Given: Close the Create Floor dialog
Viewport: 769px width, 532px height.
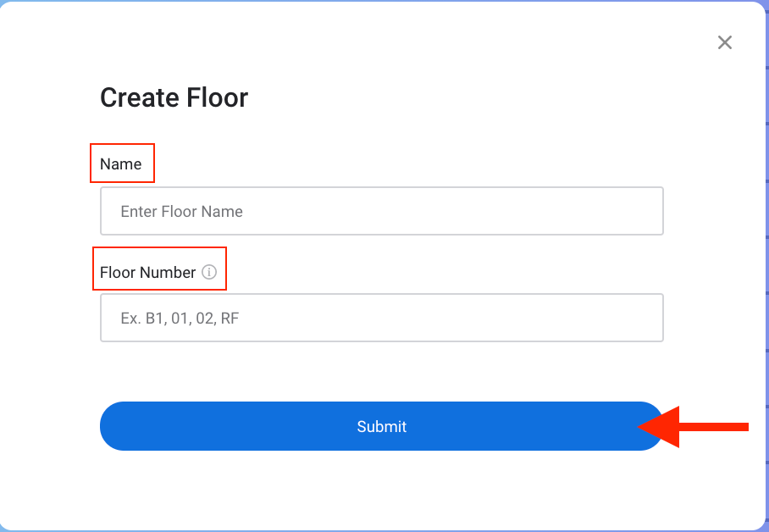Looking at the screenshot, I should [x=724, y=42].
